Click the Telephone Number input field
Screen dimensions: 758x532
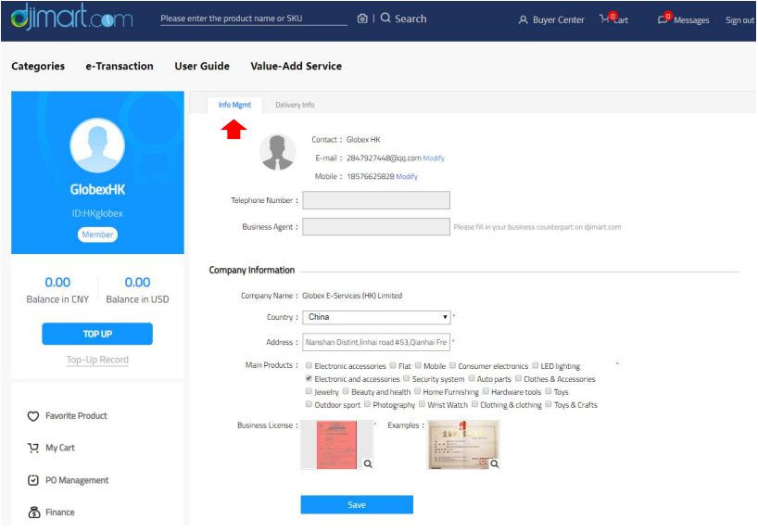point(376,200)
